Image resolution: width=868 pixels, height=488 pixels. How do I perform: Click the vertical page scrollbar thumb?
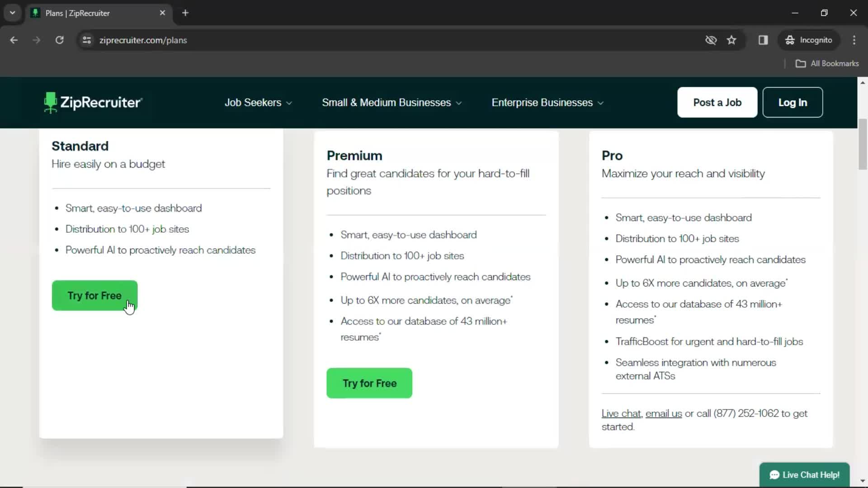click(x=863, y=145)
